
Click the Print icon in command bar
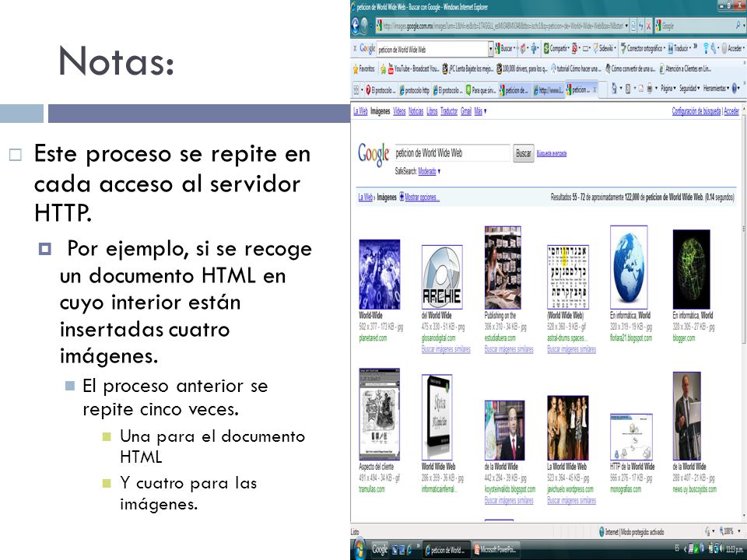pyautogui.click(x=649, y=89)
